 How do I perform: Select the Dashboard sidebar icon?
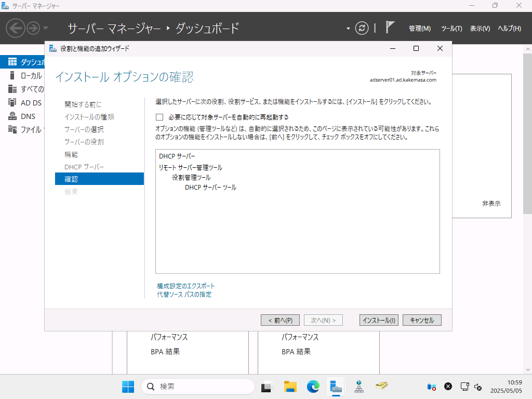[x=12, y=62]
